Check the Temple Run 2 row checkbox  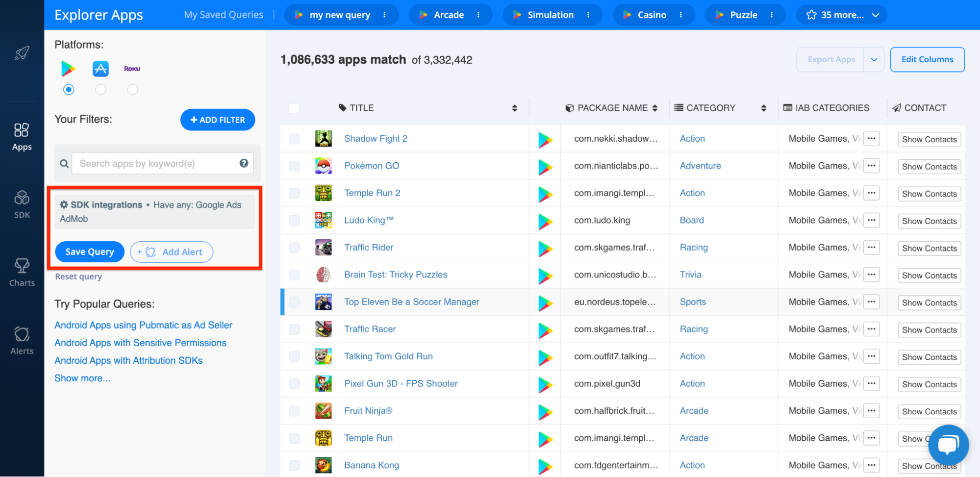pos(294,193)
